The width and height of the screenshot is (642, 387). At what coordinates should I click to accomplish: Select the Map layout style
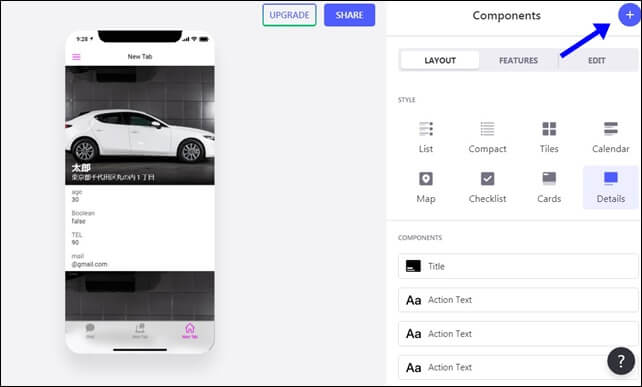point(426,188)
